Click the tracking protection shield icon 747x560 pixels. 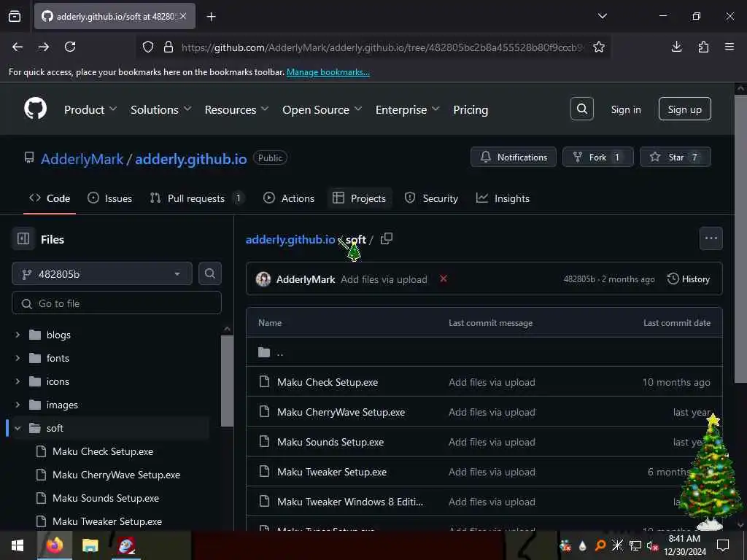click(148, 47)
